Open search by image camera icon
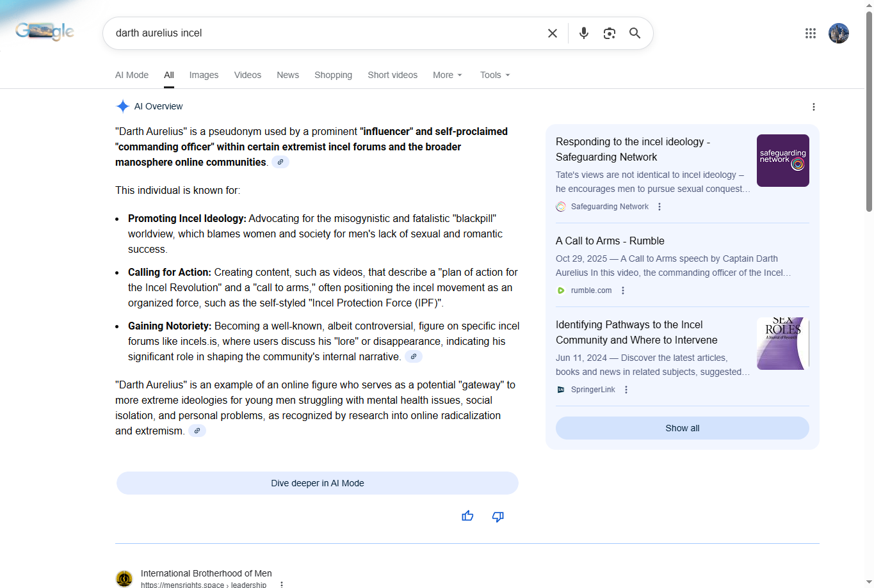 (609, 33)
